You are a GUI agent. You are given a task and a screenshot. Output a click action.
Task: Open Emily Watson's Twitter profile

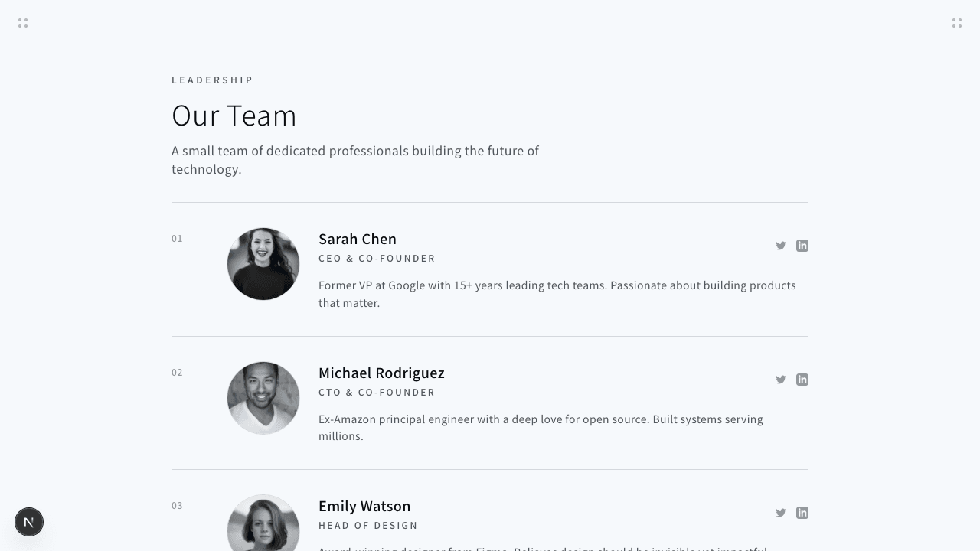tap(781, 513)
